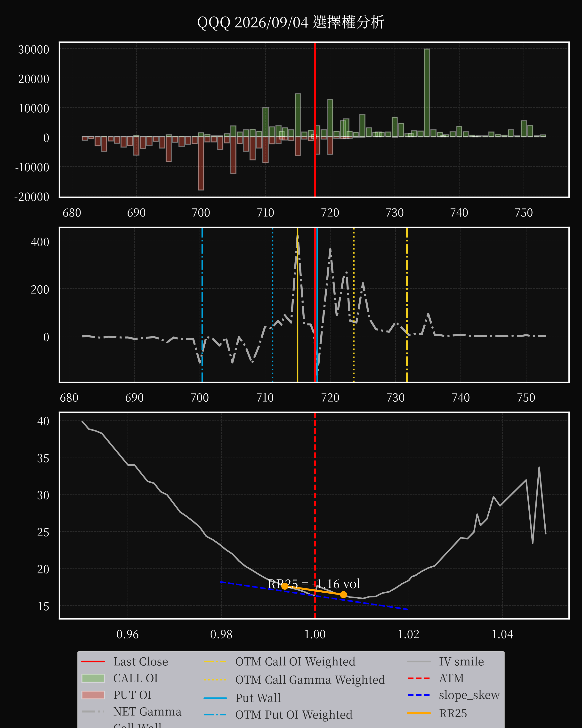Click the tallest green CALL OI bar at 735
The width and height of the screenshot is (582, 728).
pyautogui.click(x=427, y=93)
